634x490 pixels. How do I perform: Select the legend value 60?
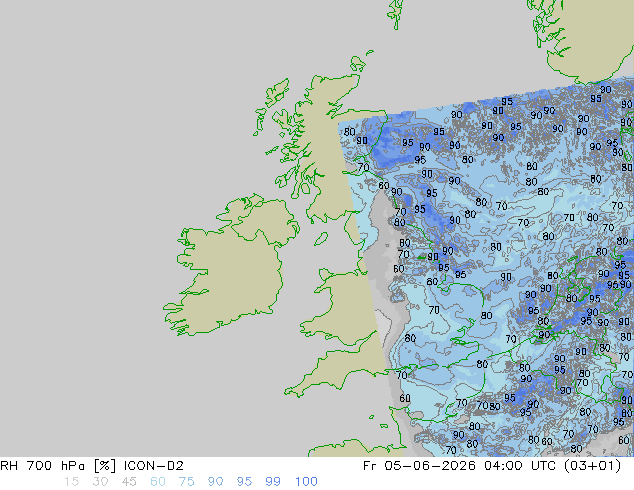coord(158,482)
